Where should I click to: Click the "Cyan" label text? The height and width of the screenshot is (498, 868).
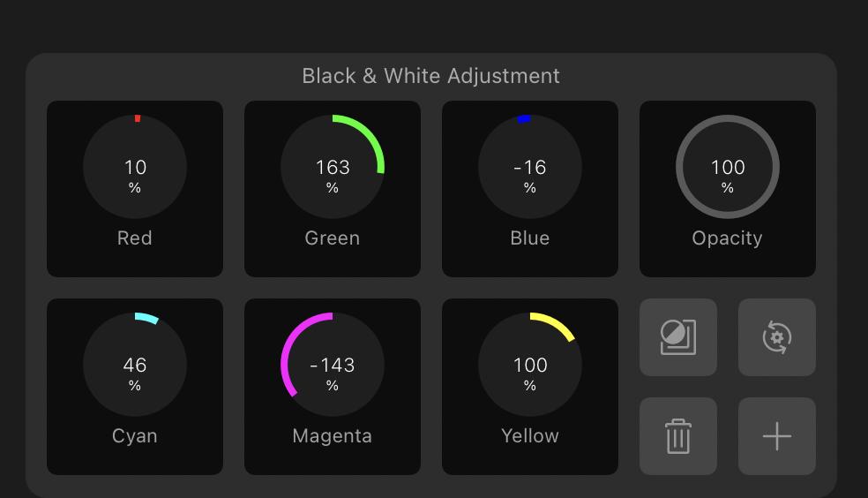(135, 436)
